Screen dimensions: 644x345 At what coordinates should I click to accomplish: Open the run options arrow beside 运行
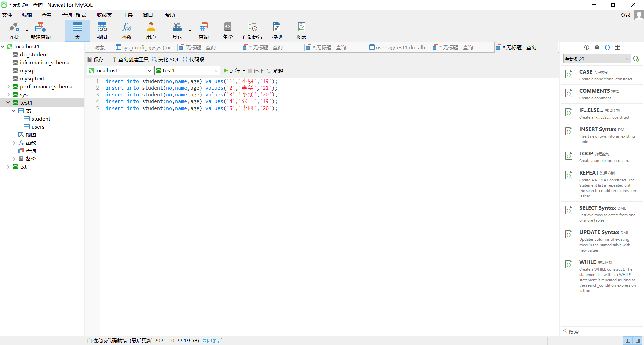244,71
